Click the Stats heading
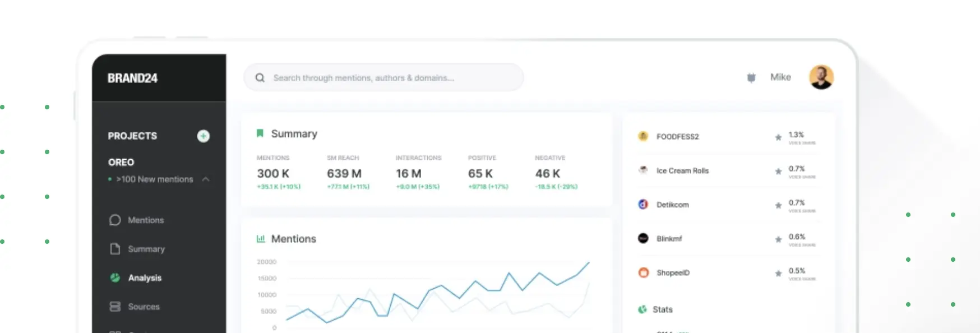Screen dimensions: 980x333 tap(663, 309)
